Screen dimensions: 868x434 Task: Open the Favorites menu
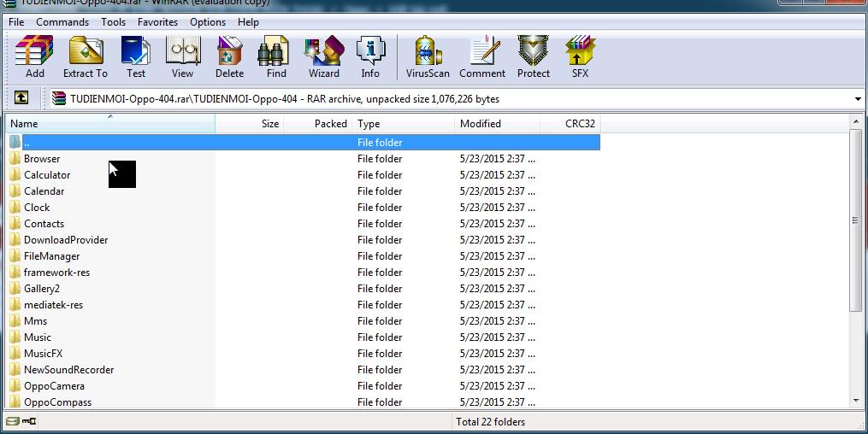[x=157, y=22]
